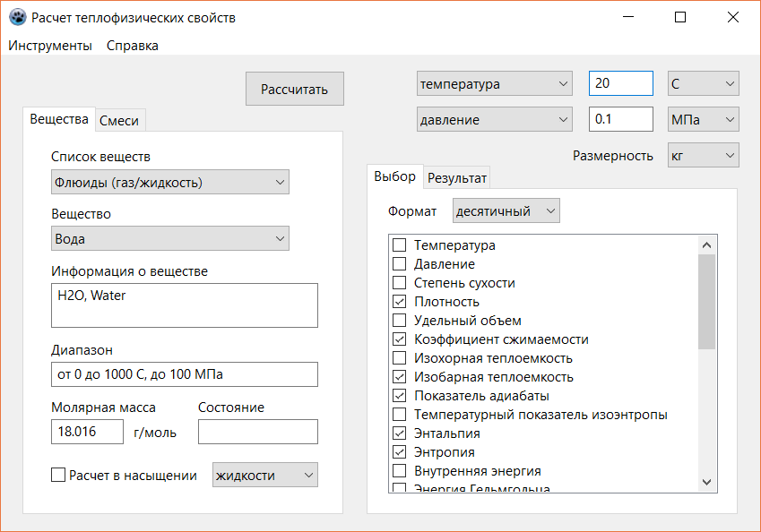
Task: Check the Расчет в насыщении box
Action: pos(59,476)
